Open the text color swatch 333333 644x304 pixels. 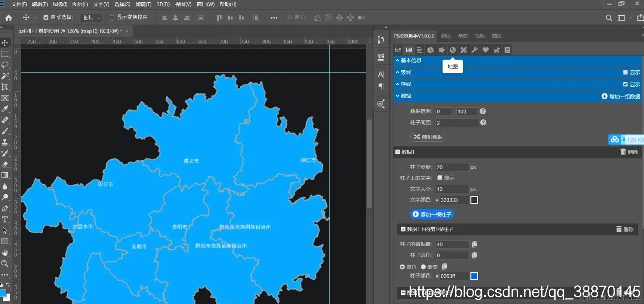click(474, 200)
